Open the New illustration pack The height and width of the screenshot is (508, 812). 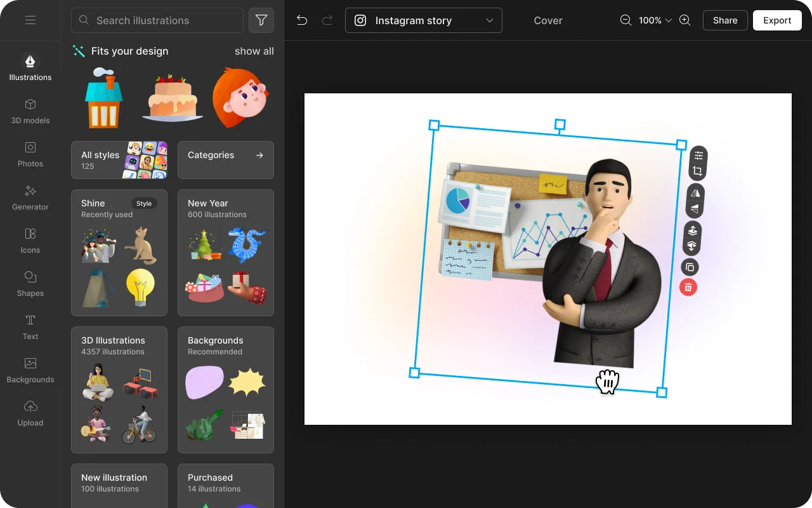119,486
